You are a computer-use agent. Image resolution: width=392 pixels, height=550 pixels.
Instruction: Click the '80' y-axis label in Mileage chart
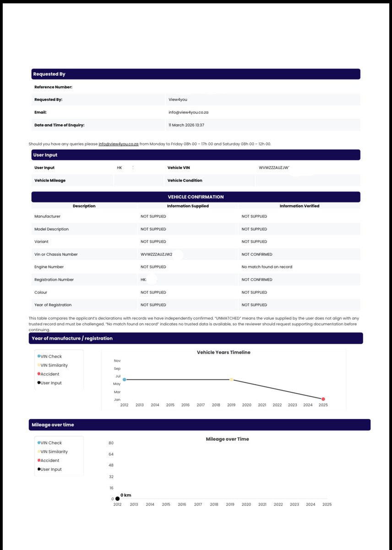111,443
